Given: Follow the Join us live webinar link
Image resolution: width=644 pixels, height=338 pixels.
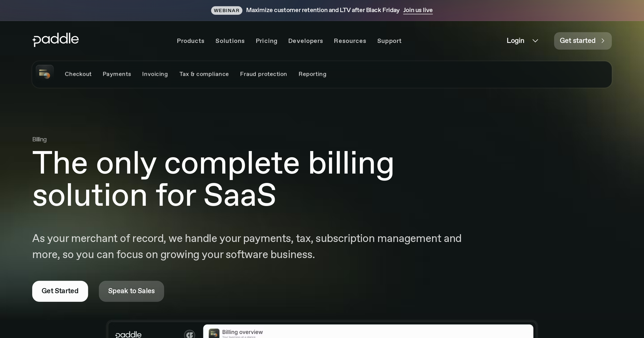Looking at the screenshot, I should click(418, 10).
